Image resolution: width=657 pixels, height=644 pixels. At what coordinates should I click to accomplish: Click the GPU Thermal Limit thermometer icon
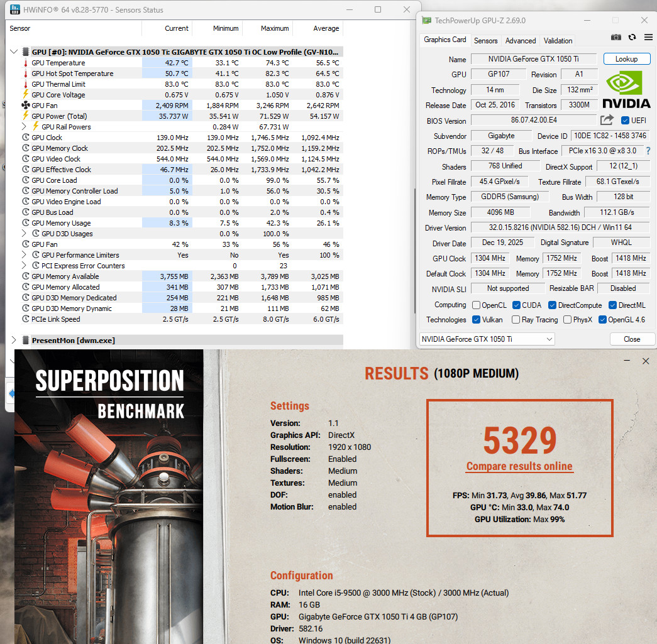coord(26,84)
